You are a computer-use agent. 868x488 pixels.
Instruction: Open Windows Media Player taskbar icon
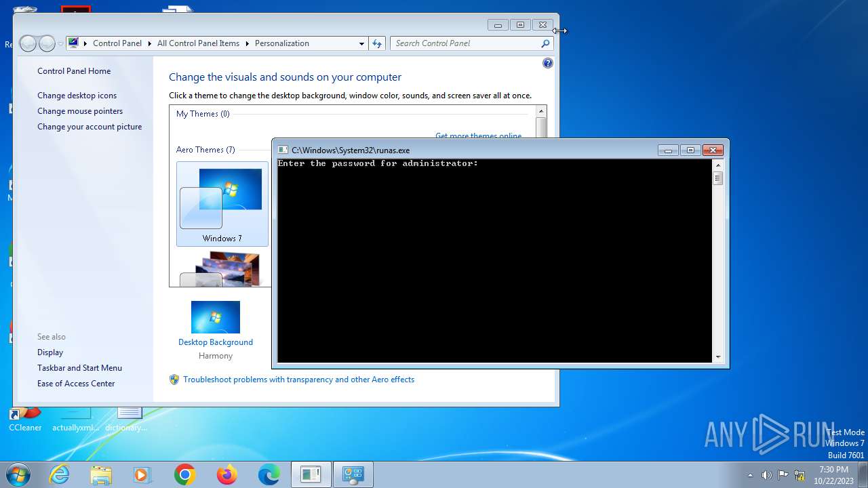click(142, 475)
